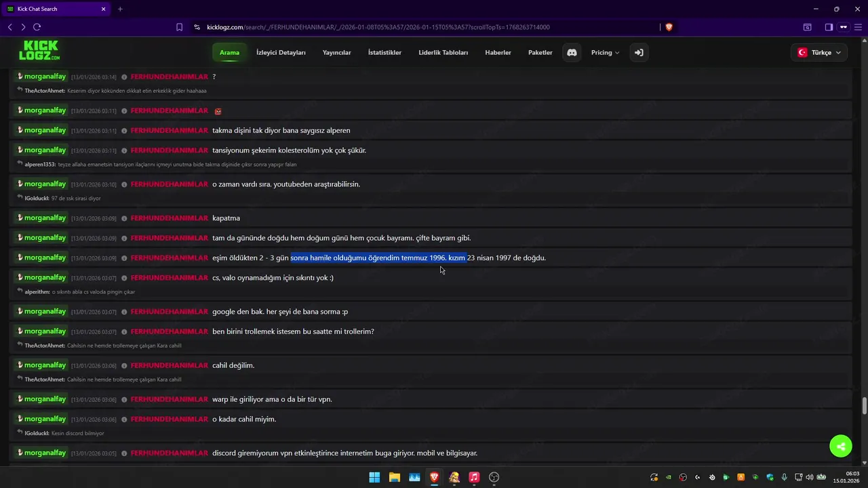The image size is (868, 488).
Task: Navigate to Liderlik Tabloları
Action: point(443,52)
